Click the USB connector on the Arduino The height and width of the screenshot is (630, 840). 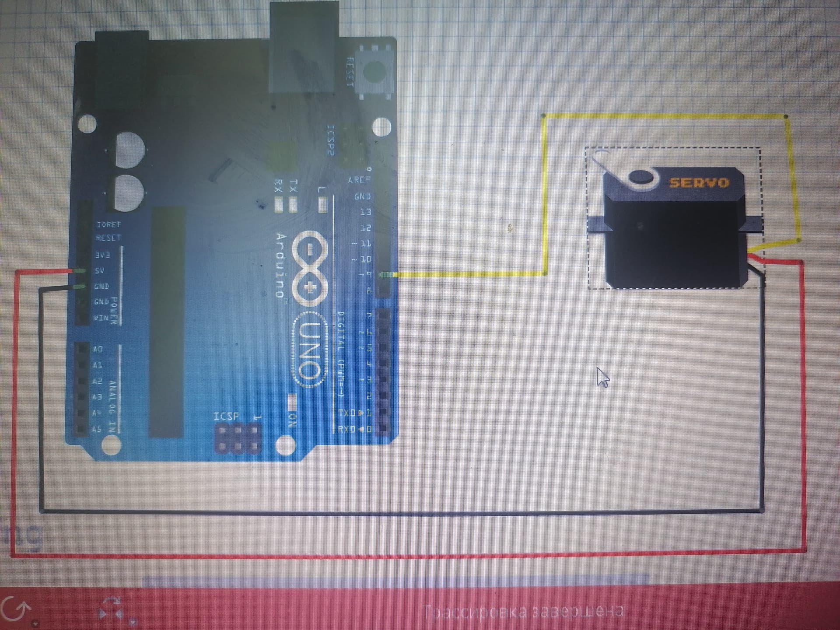click(304, 47)
